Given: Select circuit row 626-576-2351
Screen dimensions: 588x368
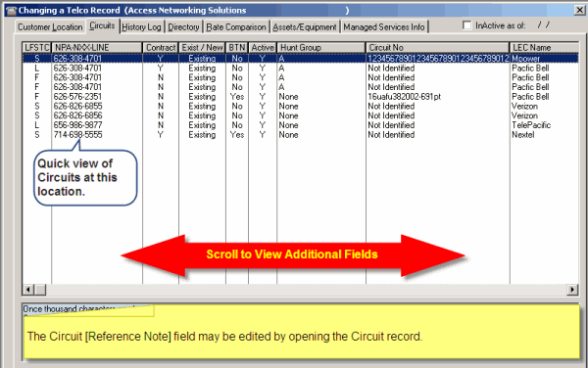Looking at the screenshot, I should click(x=300, y=97).
